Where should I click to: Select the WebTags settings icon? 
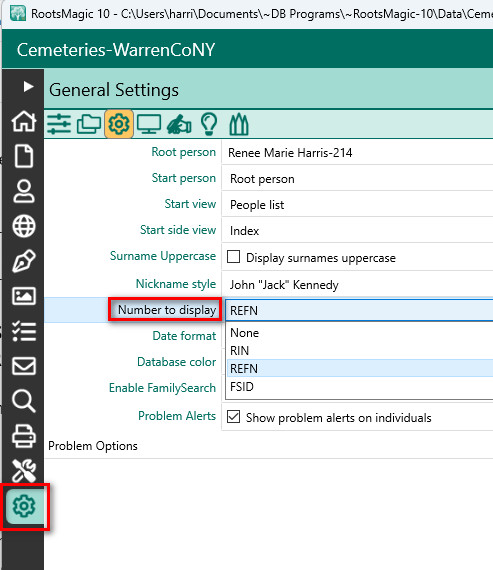(239, 124)
